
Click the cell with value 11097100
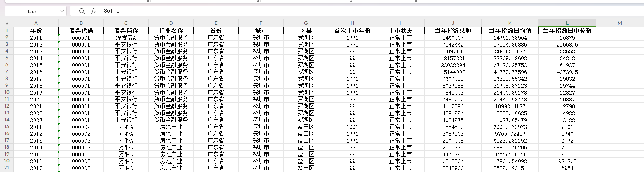click(x=453, y=51)
